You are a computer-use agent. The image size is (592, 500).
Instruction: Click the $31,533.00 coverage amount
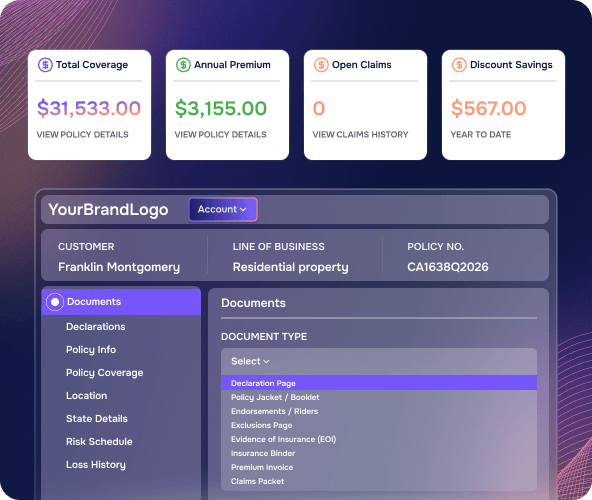pos(89,108)
